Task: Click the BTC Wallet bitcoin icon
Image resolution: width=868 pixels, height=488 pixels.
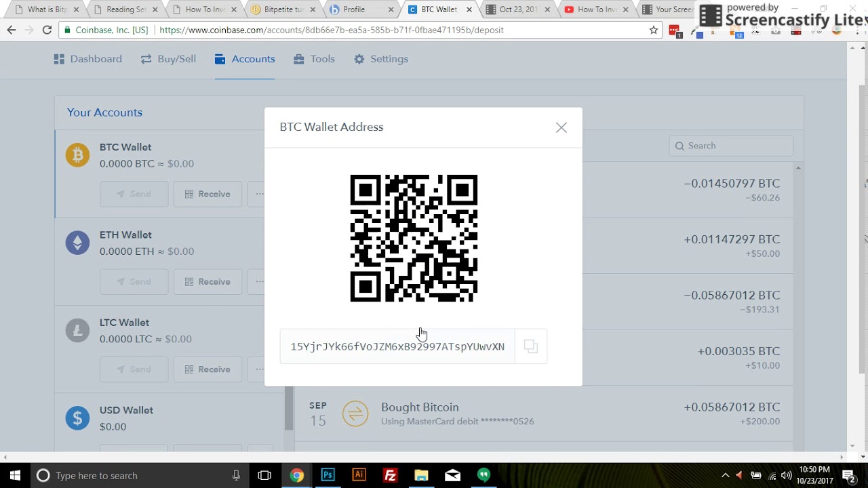Action: click(x=77, y=155)
